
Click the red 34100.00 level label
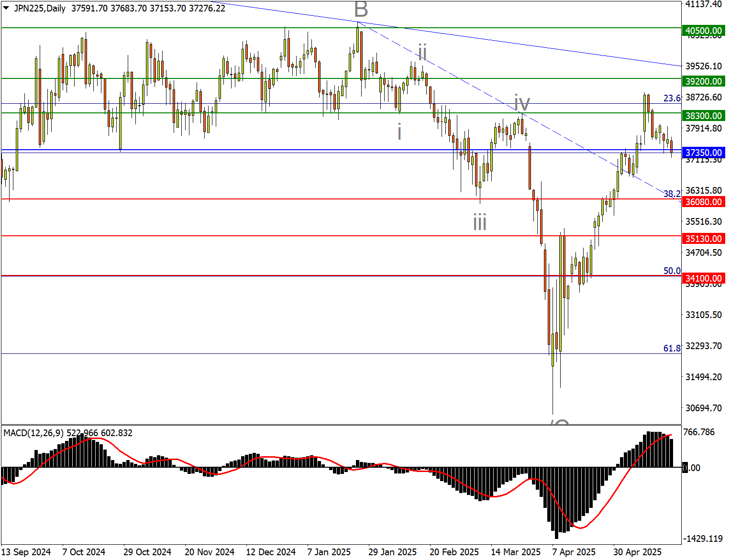point(703,278)
